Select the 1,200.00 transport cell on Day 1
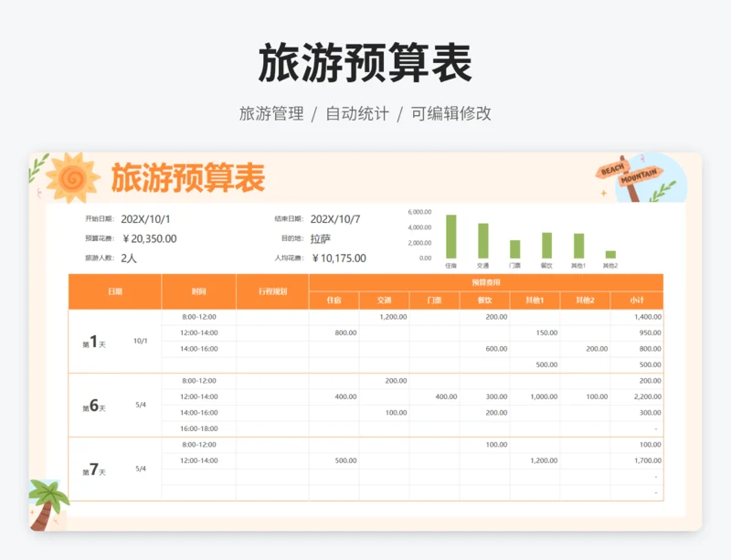This screenshot has height=560, width=731. pyautogui.click(x=385, y=317)
